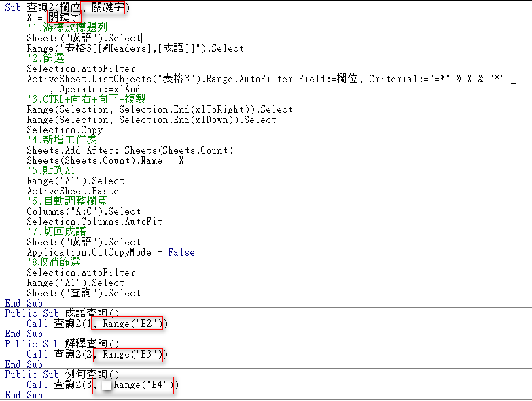The height and width of the screenshot is (401, 532).
Task: Click the 'Public Sub 例句查詢()' line
Action: (x=62, y=374)
